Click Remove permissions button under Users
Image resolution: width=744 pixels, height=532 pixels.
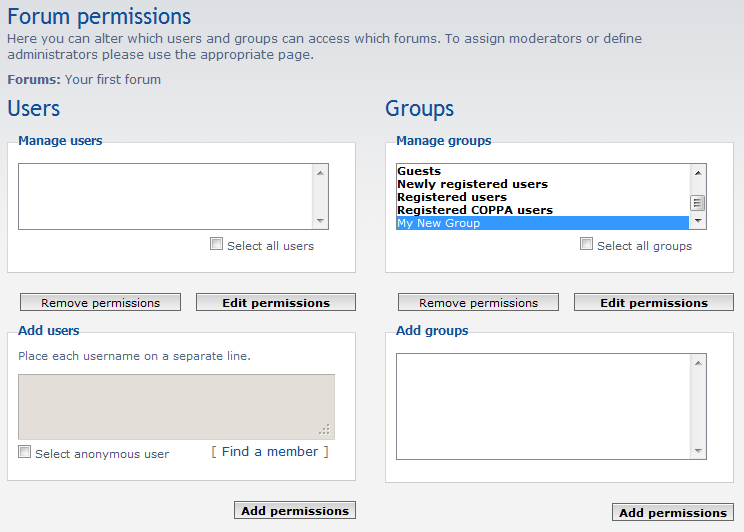click(x=100, y=302)
